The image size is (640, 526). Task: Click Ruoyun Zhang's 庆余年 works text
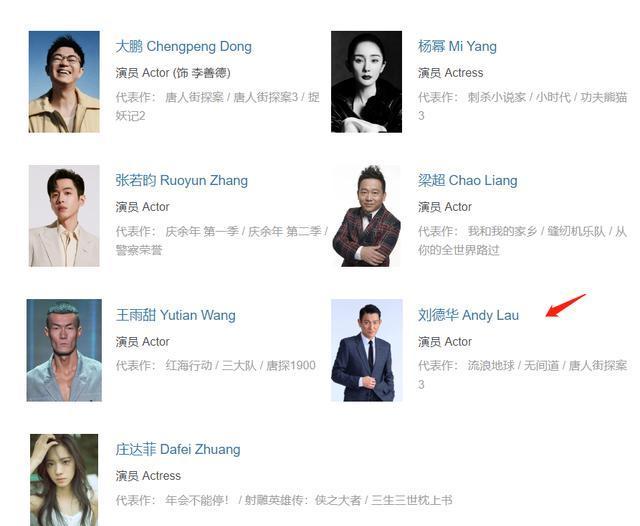coord(222,241)
